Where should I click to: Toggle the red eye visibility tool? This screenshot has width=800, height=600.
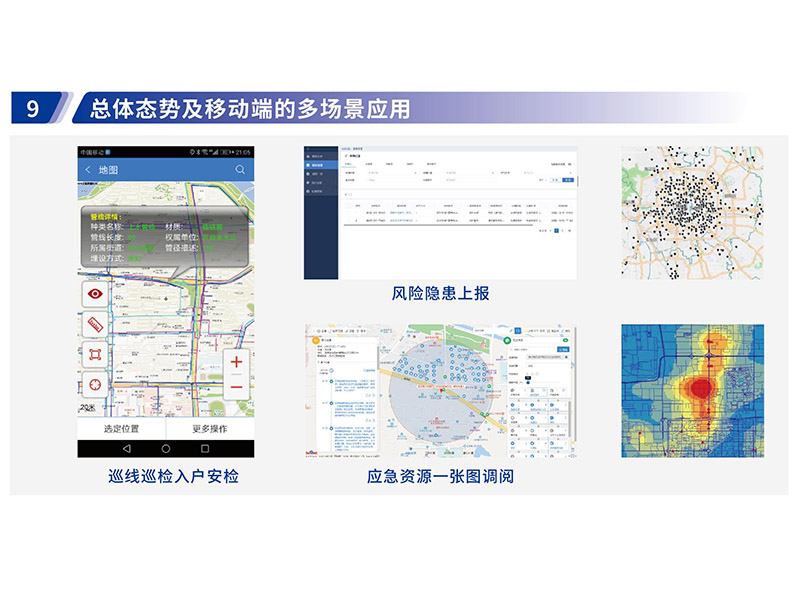96,294
